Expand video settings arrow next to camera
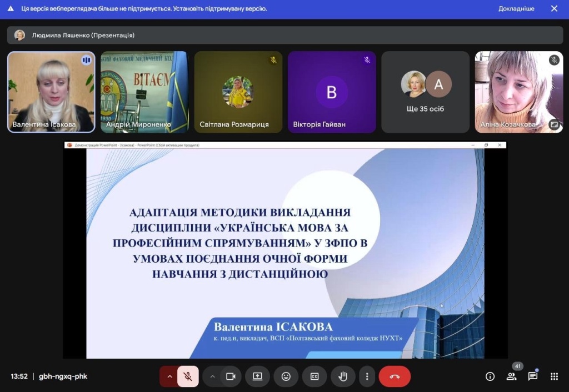569x392 pixels. tap(212, 376)
